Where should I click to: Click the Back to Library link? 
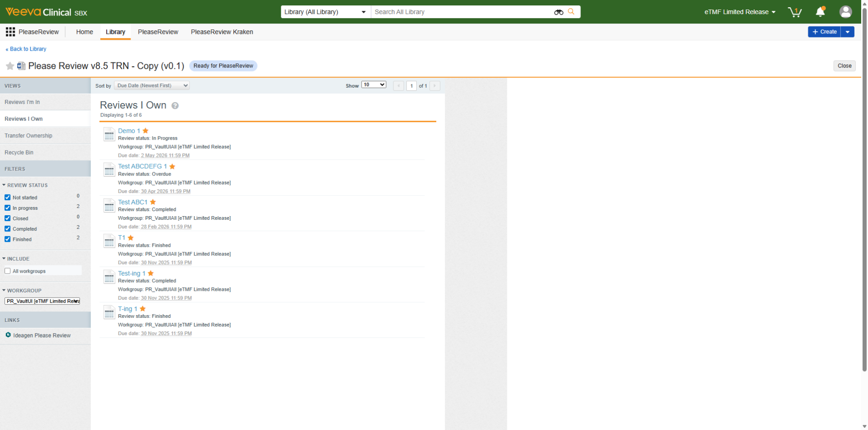click(26, 49)
